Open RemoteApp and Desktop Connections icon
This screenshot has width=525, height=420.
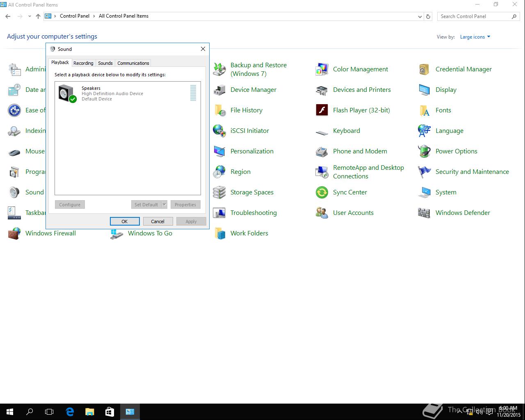coord(322,172)
